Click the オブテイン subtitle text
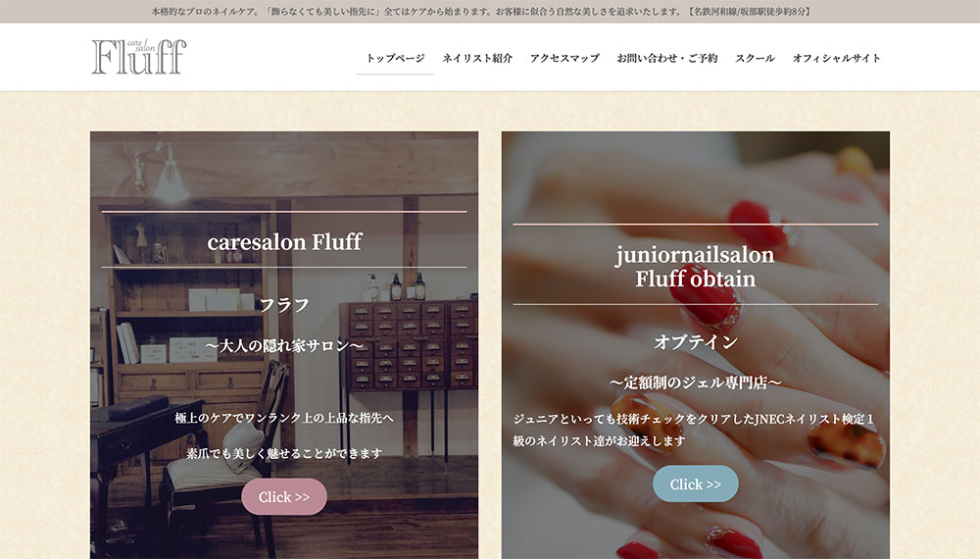 [696, 342]
